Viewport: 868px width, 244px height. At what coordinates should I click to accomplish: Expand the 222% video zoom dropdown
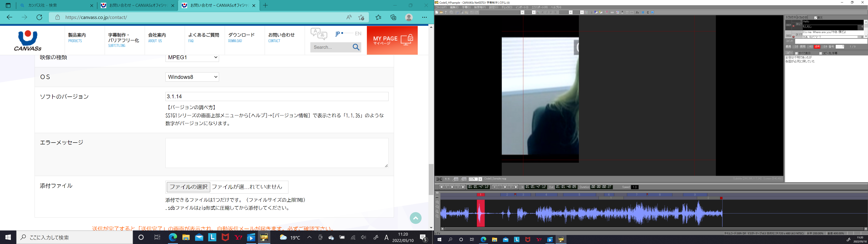(480, 179)
